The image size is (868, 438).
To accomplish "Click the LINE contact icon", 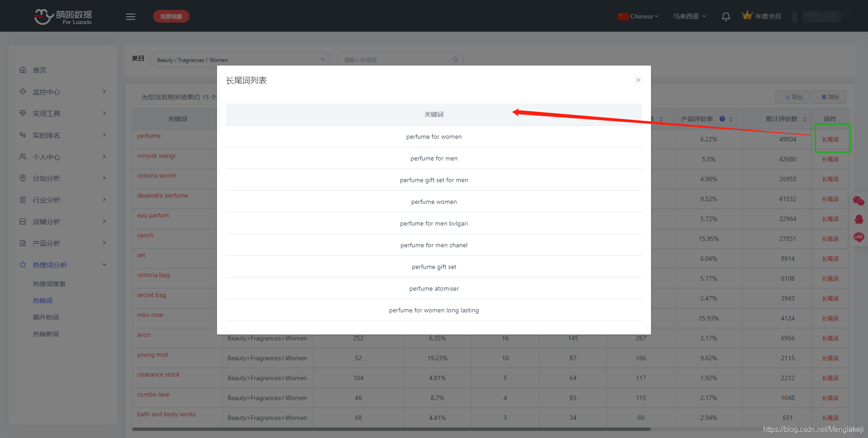I will pos(859,237).
